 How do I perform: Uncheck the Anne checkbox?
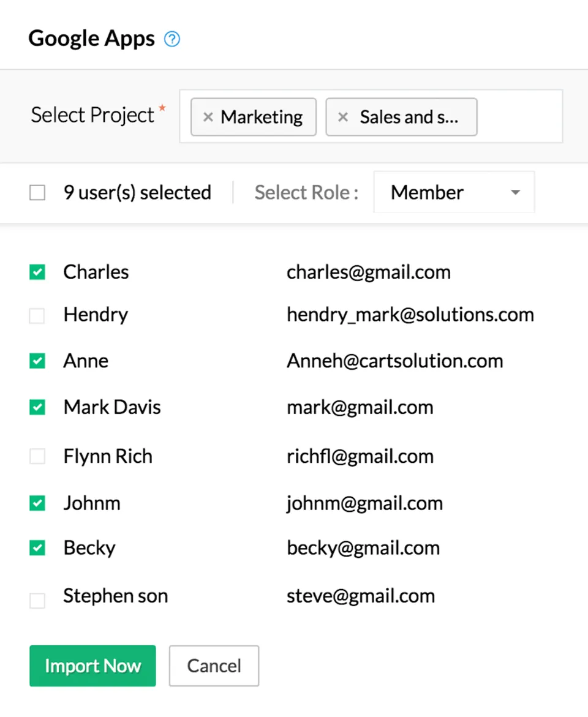(37, 361)
